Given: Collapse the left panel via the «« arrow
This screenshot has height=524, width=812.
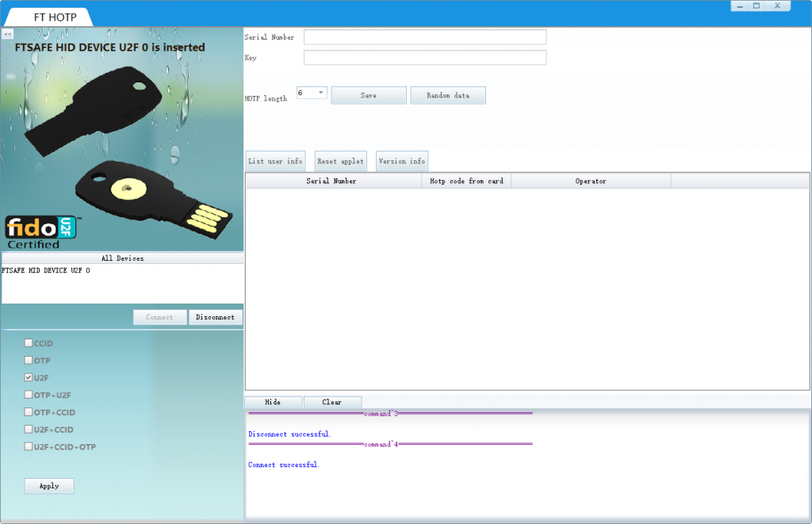Looking at the screenshot, I should click(x=7, y=33).
